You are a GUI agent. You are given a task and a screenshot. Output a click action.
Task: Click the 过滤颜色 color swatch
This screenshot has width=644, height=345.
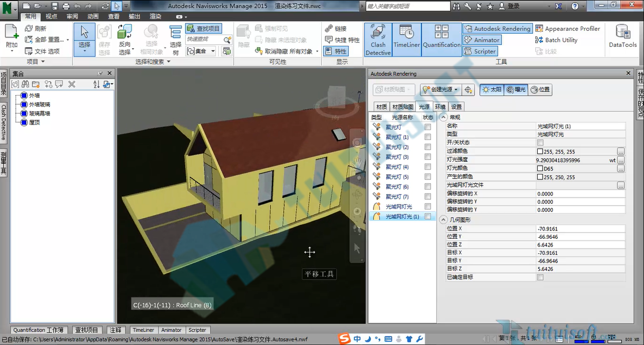coord(540,152)
